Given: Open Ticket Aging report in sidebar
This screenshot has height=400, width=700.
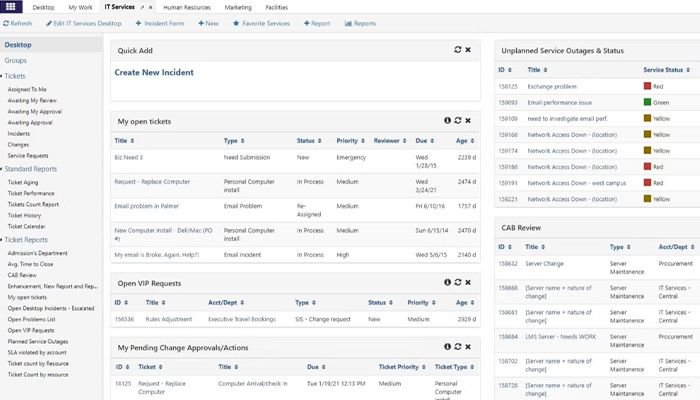Looking at the screenshot, I should (23, 182).
